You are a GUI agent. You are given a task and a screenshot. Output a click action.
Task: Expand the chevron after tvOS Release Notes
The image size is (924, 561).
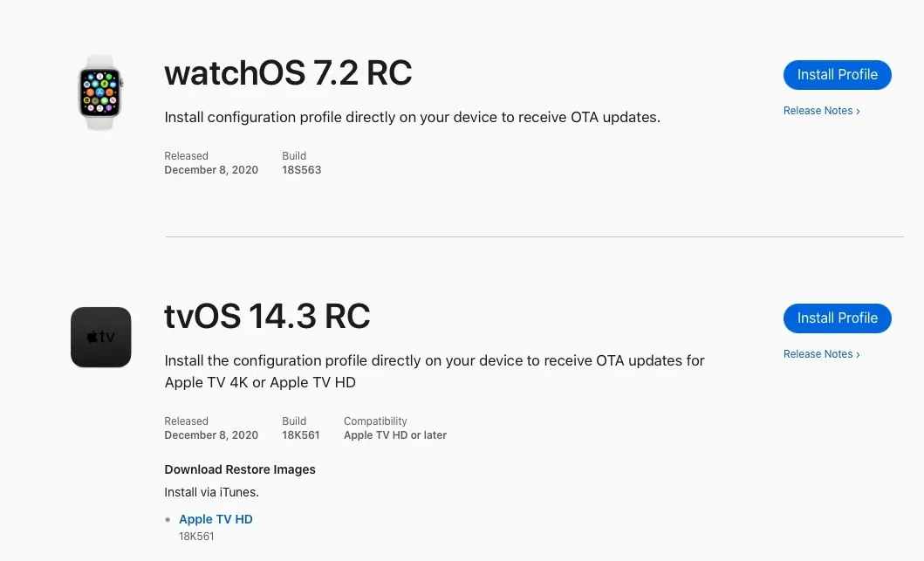(858, 354)
